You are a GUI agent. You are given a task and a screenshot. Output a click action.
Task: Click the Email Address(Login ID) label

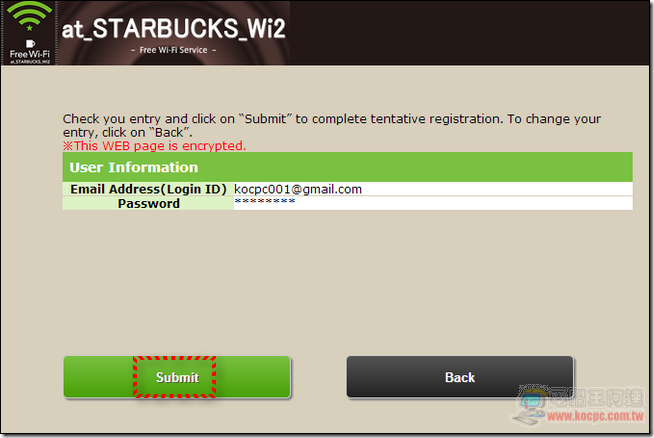coord(148,189)
